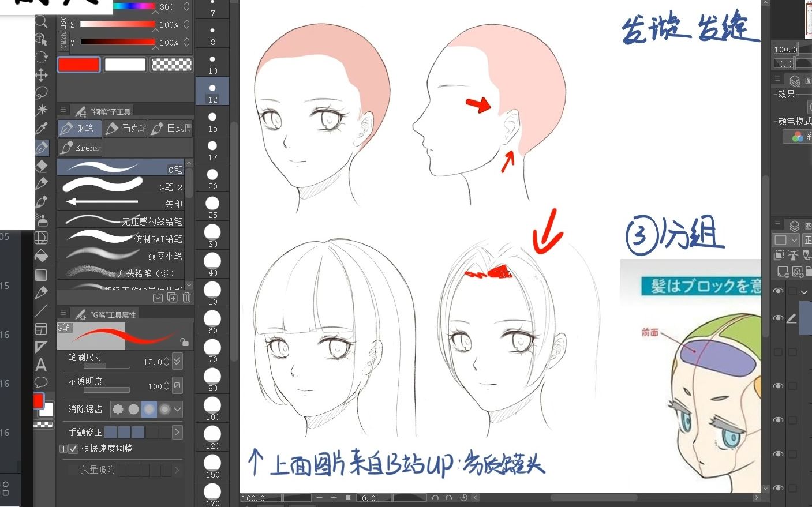The height and width of the screenshot is (507, 812).
Task: Switch color slider to CMYK tab
Action: 63,40
